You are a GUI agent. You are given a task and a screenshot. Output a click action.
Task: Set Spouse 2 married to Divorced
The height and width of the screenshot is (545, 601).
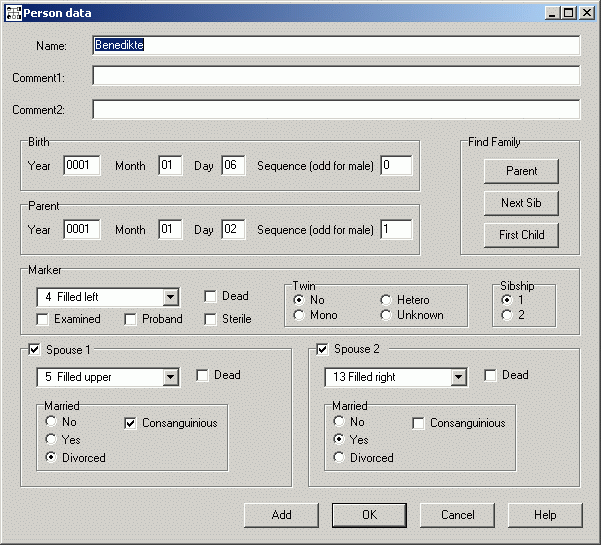pos(339,458)
